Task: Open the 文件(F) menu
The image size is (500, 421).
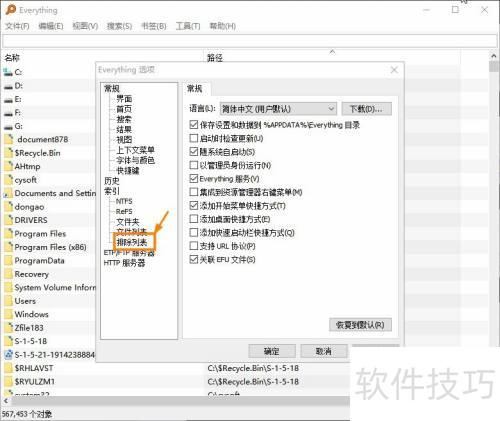Action: 17,26
